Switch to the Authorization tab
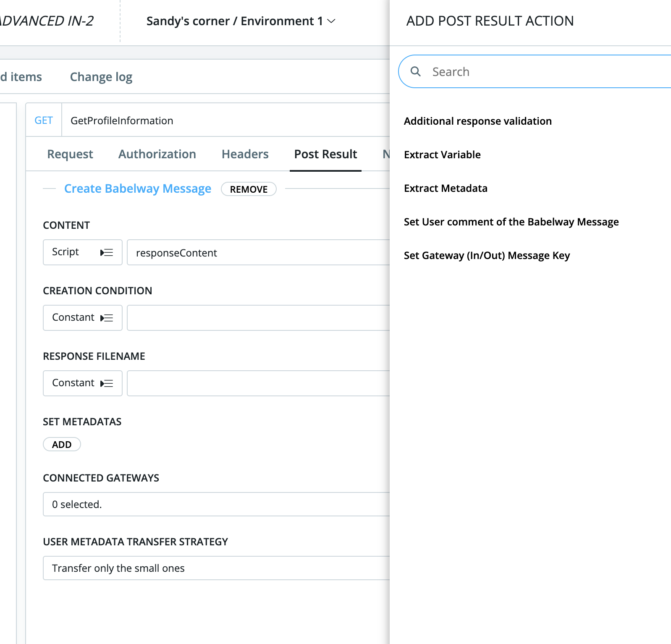The height and width of the screenshot is (644, 671). click(157, 154)
